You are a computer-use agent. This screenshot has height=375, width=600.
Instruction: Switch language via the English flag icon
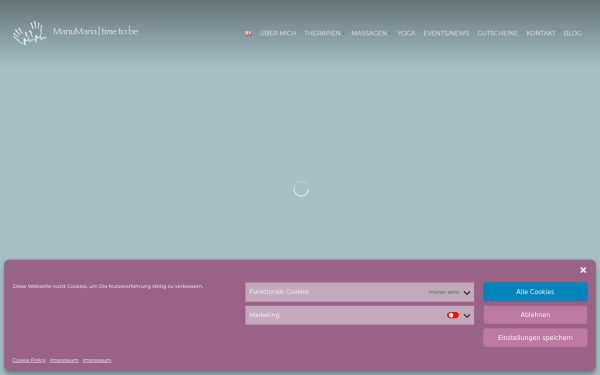(248, 33)
